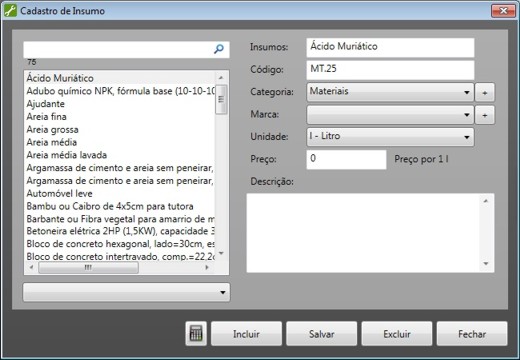The height and width of the screenshot is (360, 520).
Task: Click the Salvar button
Action: (x=322, y=334)
